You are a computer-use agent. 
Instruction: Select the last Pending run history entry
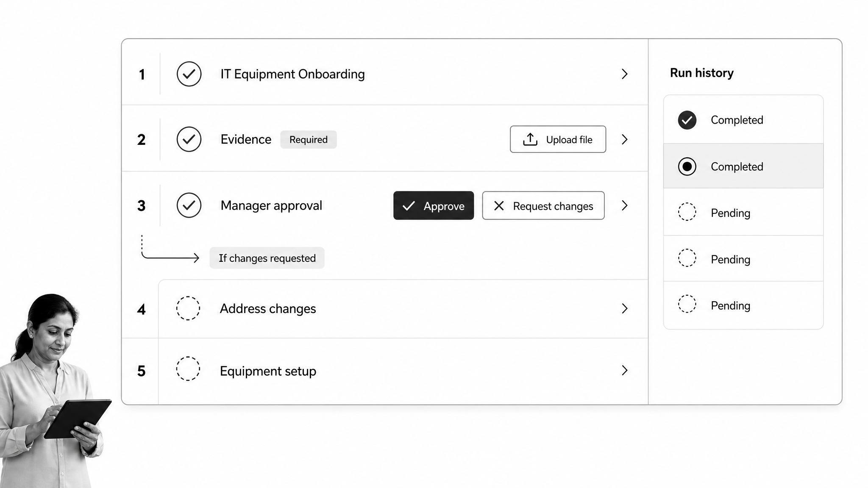pos(743,305)
